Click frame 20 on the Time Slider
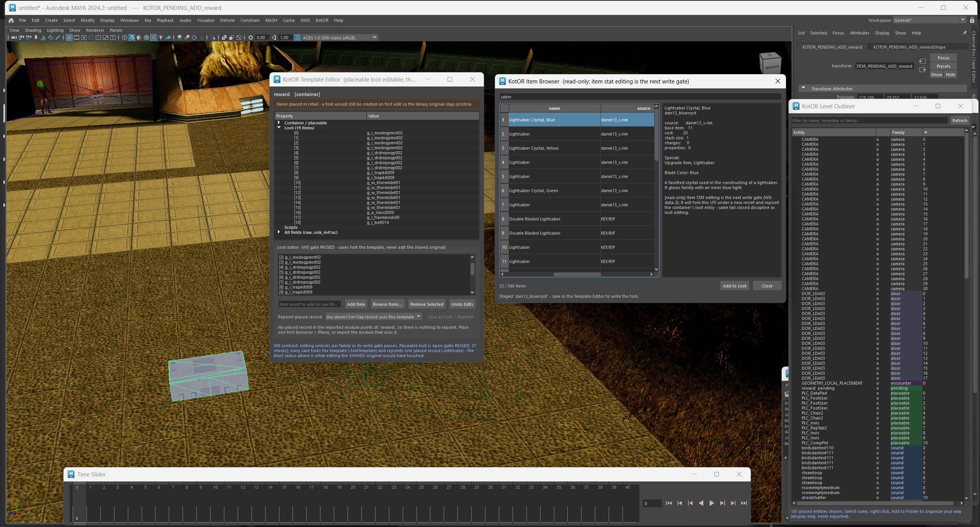Screen dimensions: 980x527 tap(353, 488)
